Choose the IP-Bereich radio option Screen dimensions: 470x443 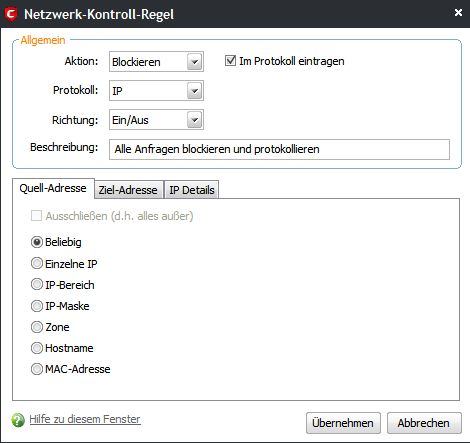37,285
